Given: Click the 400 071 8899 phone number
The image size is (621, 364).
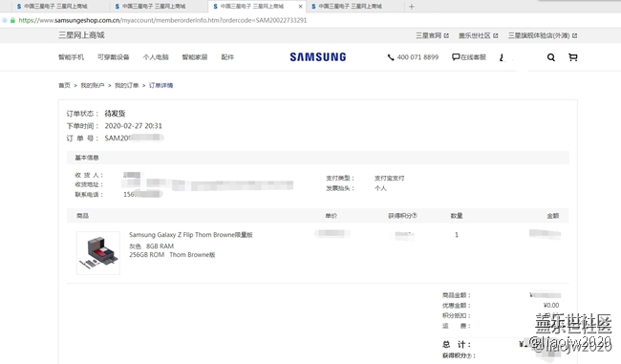Looking at the screenshot, I should click(x=418, y=57).
